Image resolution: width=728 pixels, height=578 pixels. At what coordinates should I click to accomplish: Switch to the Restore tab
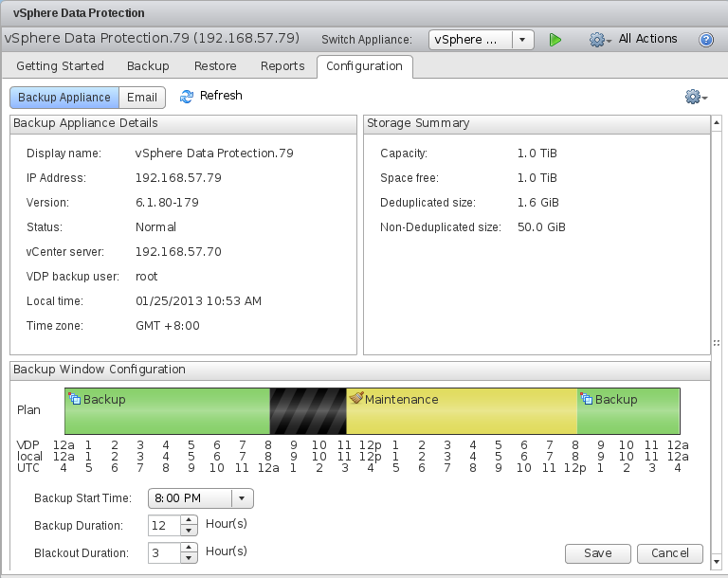click(x=215, y=66)
